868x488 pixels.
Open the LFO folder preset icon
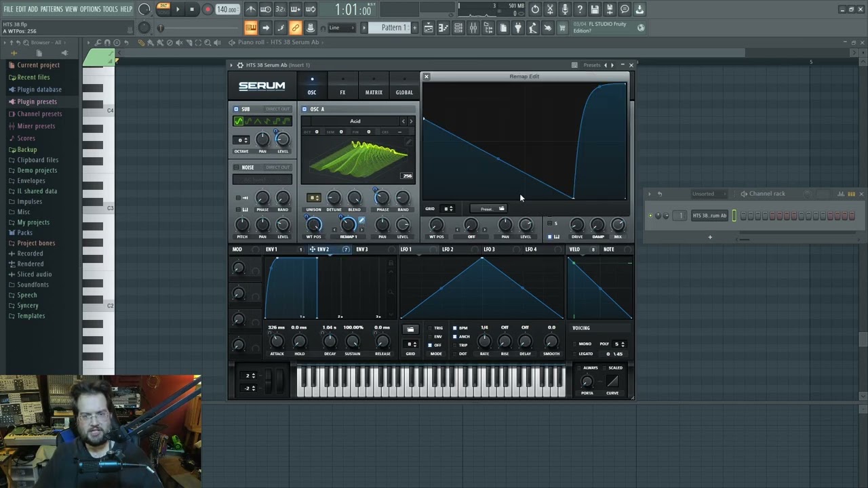(x=410, y=329)
